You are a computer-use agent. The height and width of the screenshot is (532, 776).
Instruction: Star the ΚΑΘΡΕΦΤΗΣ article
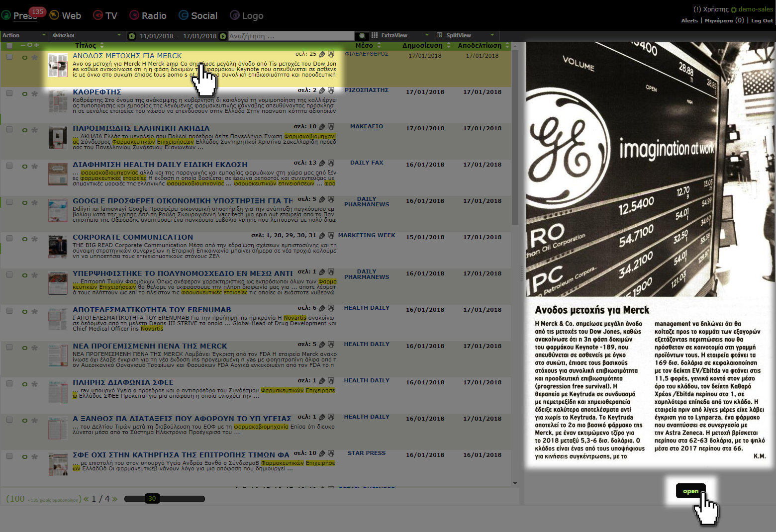(x=34, y=93)
